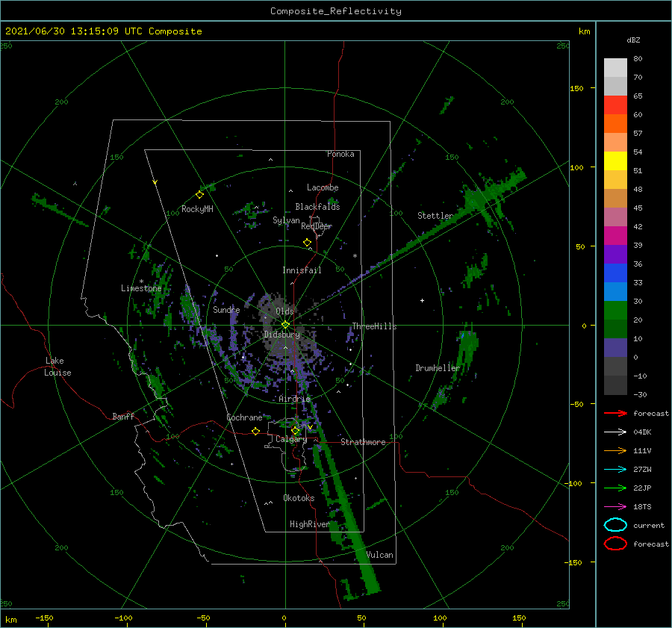Click the Composite_Reflectivity title
672x628 pixels.
click(336, 11)
